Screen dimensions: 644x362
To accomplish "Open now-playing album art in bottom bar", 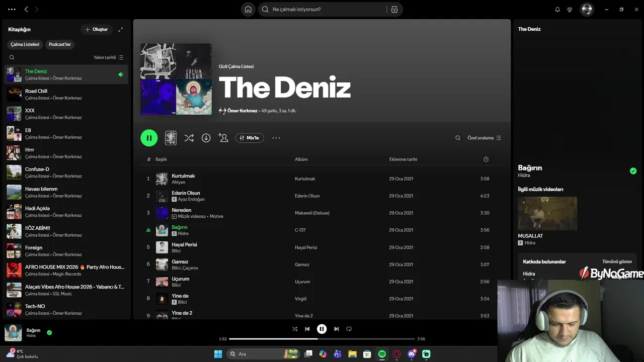I will click(x=13, y=333).
